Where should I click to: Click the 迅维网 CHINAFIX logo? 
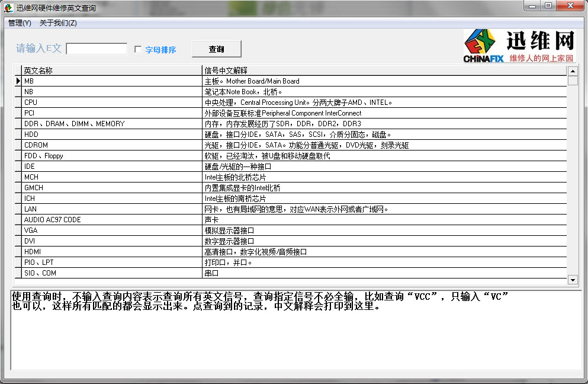[519, 46]
